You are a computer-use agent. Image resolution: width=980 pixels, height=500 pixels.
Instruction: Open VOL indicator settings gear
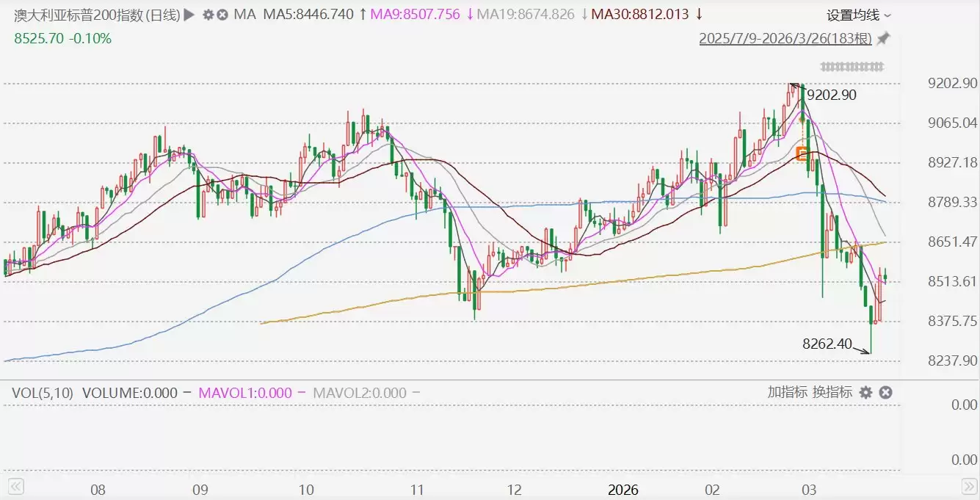[866, 393]
